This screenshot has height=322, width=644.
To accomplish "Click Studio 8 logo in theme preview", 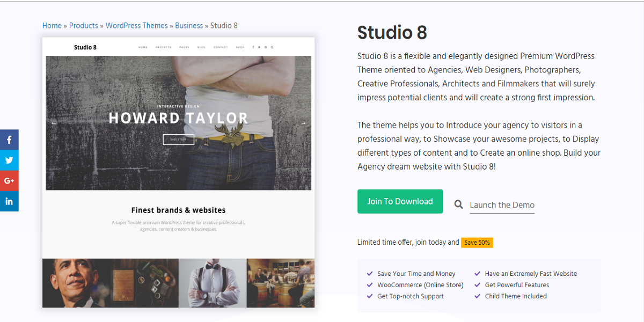I will point(85,47).
